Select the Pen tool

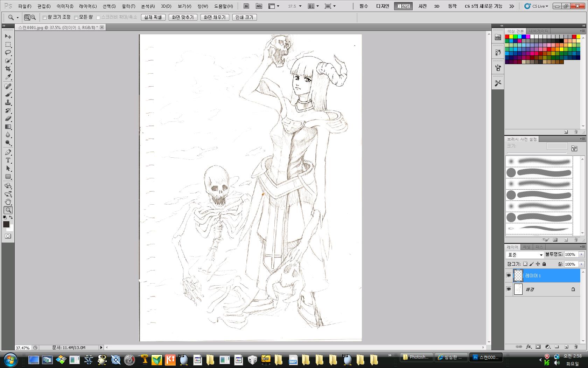tap(8, 152)
